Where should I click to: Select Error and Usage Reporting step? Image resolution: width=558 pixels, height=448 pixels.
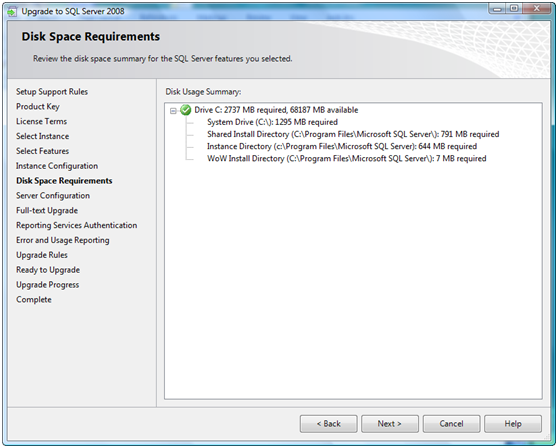(x=63, y=240)
